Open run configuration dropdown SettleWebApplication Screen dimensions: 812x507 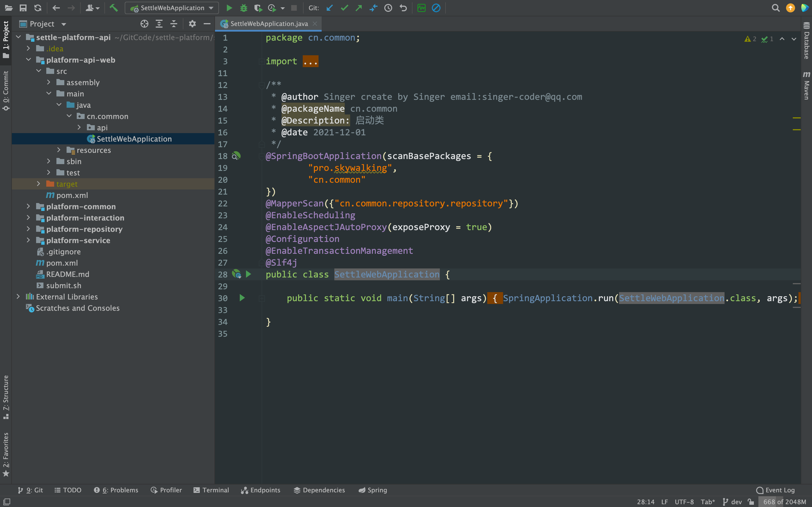tap(172, 8)
